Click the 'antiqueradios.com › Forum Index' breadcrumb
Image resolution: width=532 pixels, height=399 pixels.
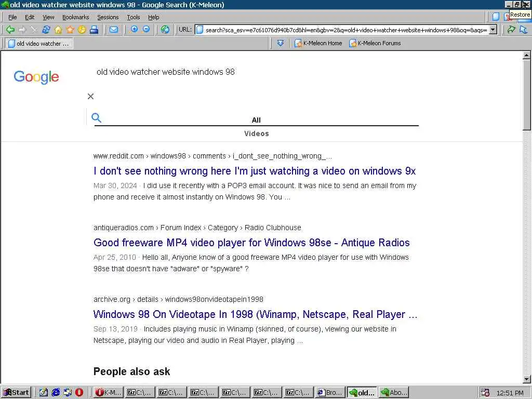[147, 228]
